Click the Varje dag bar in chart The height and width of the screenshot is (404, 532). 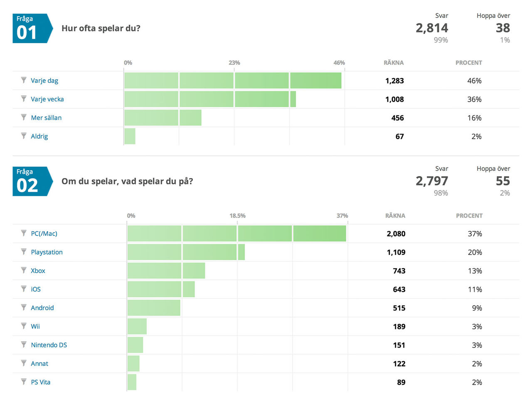(x=233, y=81)
